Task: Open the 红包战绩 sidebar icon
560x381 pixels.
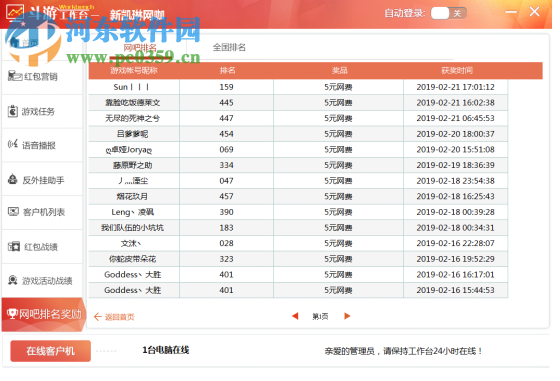Action: (x=14, y=246)
